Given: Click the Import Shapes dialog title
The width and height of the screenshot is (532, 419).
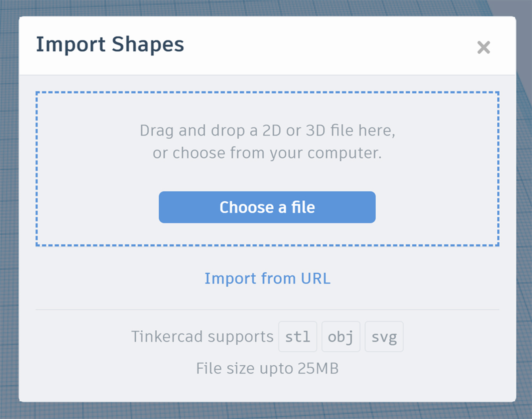Looking at the screenshot, I should [110, 45].
